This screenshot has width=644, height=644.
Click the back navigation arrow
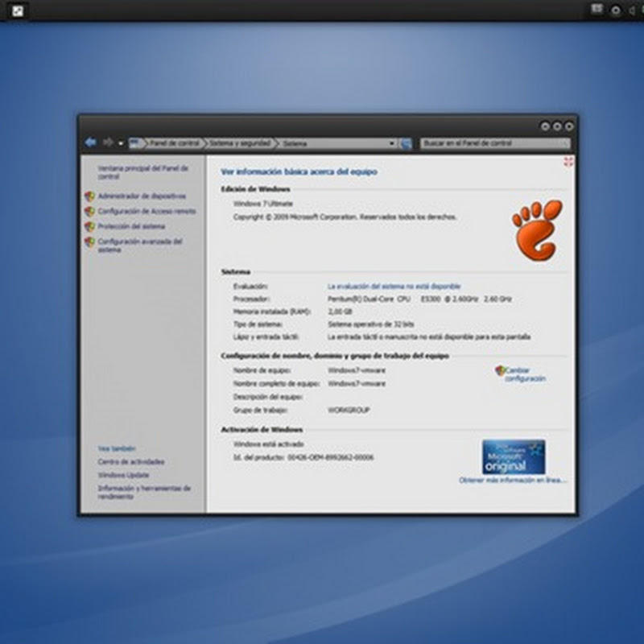(x=90, y=142)
